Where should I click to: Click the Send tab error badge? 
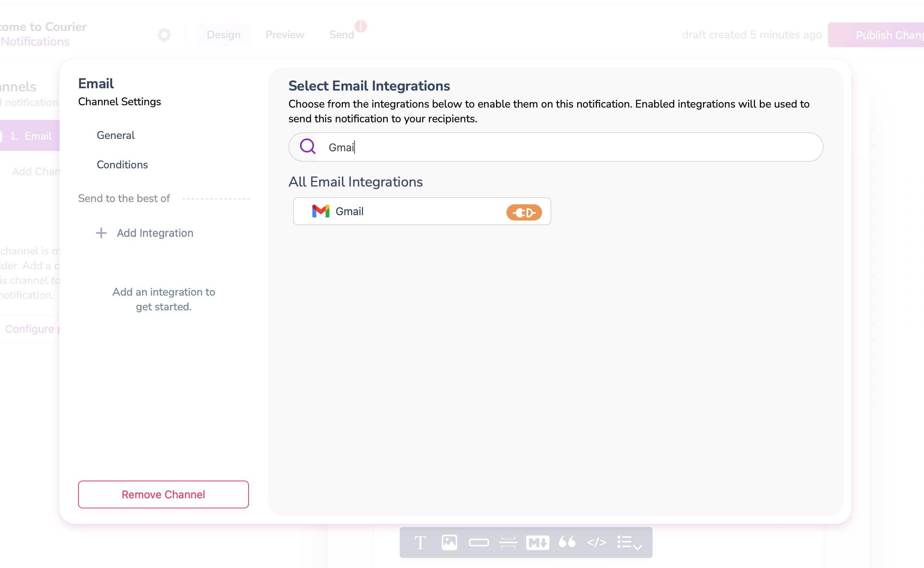pyautogui.click(x=361, y=26)
